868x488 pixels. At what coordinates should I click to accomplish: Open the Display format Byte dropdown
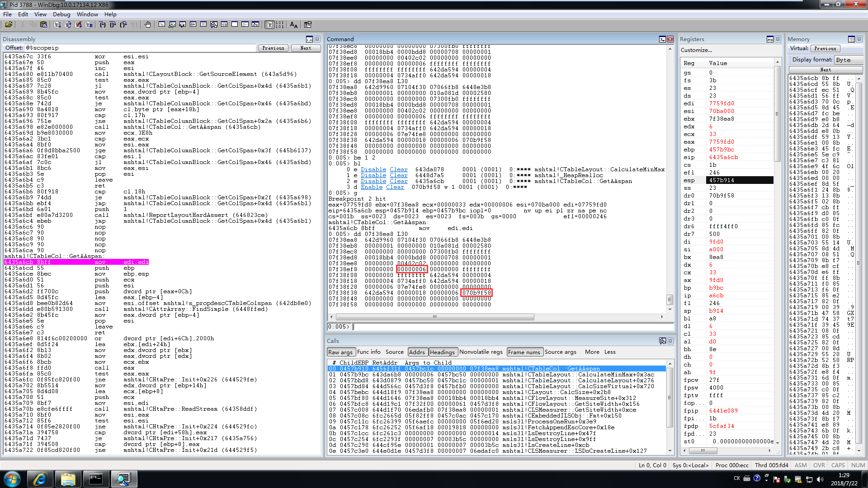tap(849, 60)
